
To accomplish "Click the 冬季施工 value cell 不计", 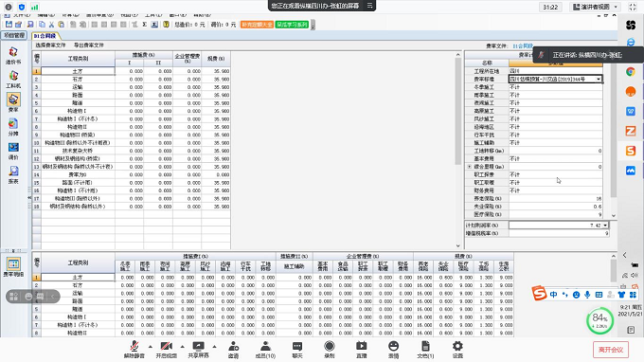I will (x=556, y=87).
